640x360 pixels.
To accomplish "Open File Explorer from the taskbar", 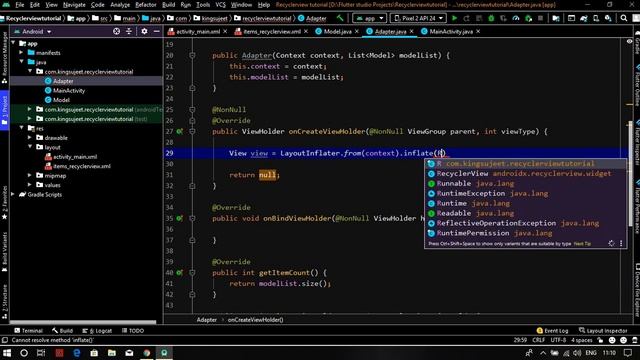I will [111, 353].
